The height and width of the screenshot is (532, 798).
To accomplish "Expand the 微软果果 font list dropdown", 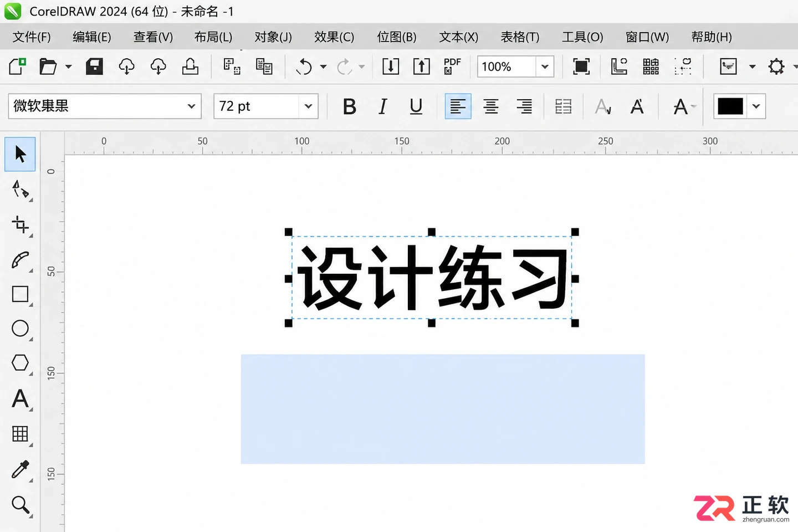I will coord(191,106).
